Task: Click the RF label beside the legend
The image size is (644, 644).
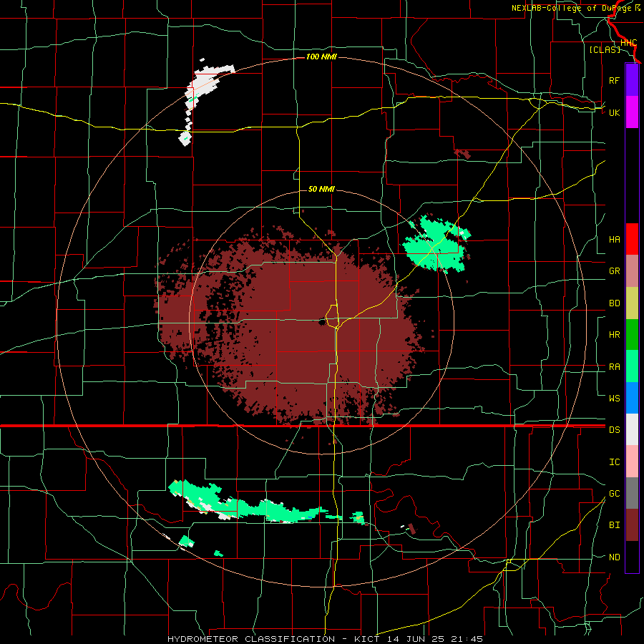Action: tap(614, 80)
